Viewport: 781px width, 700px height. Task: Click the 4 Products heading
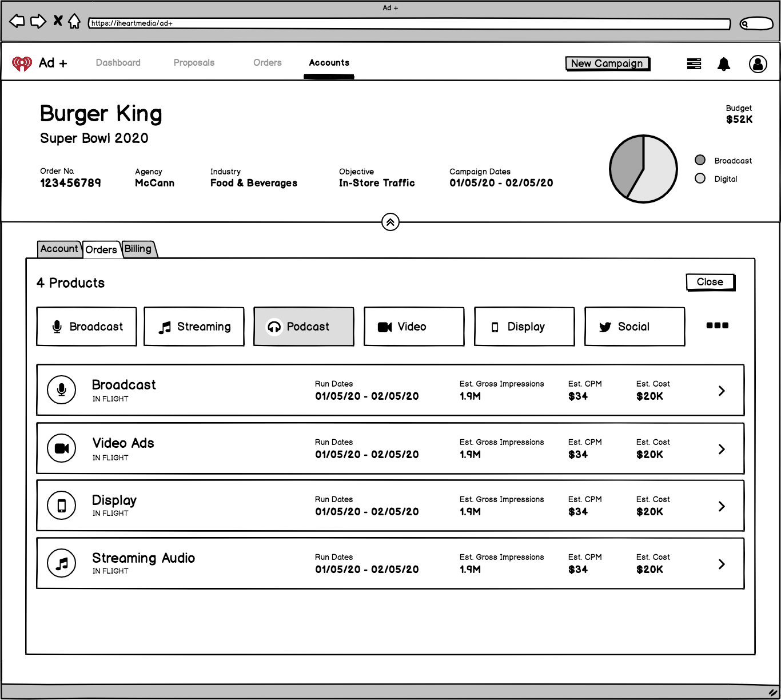point(71,283)
